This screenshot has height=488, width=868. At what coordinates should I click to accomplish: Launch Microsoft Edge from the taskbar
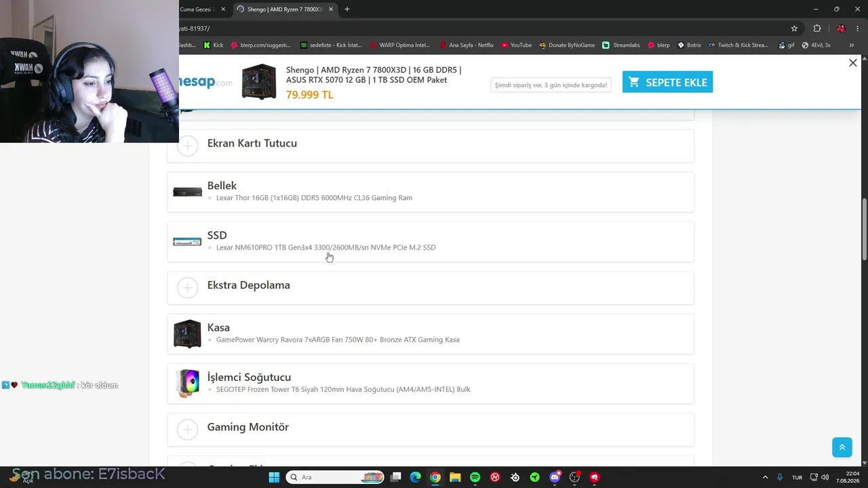tap(416, 477)
